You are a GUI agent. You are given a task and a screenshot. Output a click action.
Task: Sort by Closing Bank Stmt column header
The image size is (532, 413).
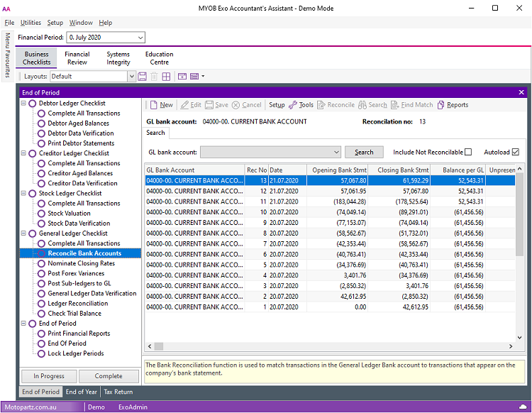pos(399,170)
